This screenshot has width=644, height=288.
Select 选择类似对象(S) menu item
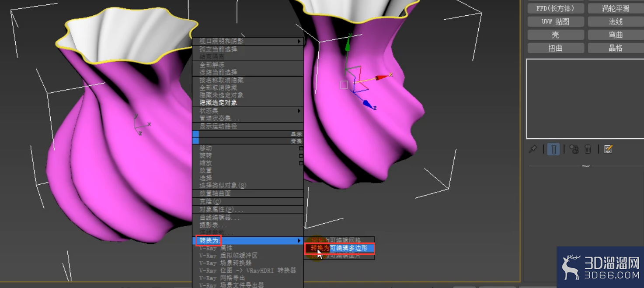[248, 186]
